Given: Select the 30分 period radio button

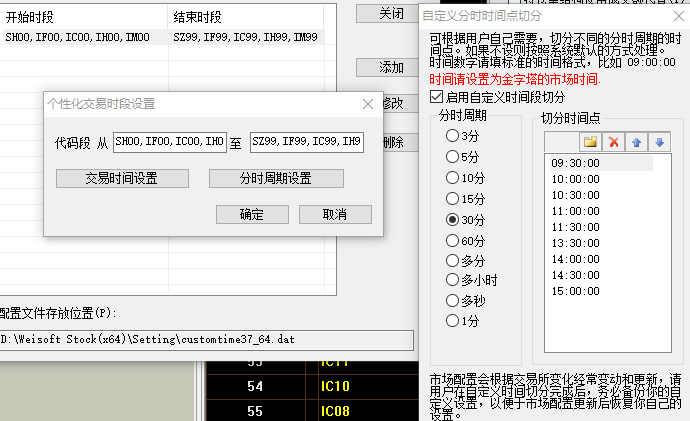Looking at the screenshot, I should tap(452, 220).
